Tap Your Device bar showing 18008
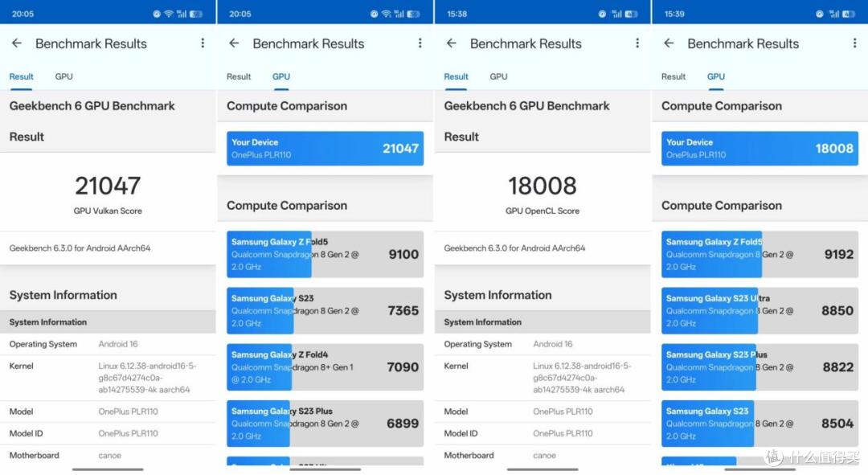The height and width of the screenshot is (475, 868). 759,149
